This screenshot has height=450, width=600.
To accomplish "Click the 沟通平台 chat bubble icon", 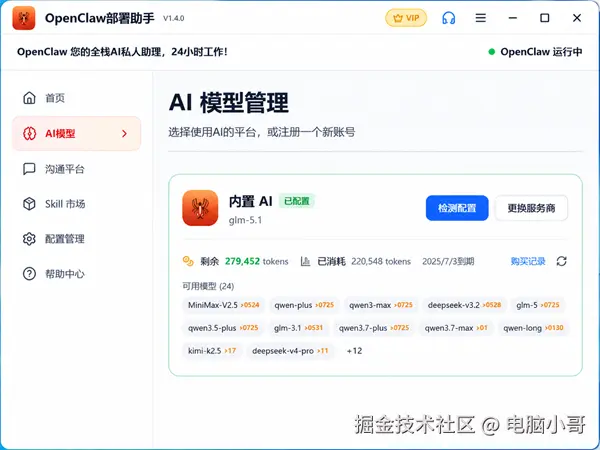I will pyautogui.click(x=29, y=169).
